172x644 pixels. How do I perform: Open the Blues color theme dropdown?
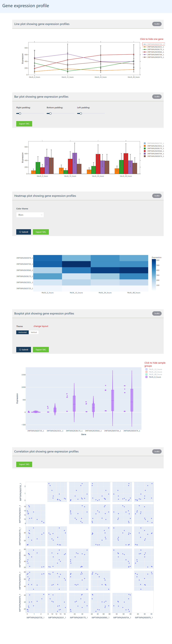(30, 215)
